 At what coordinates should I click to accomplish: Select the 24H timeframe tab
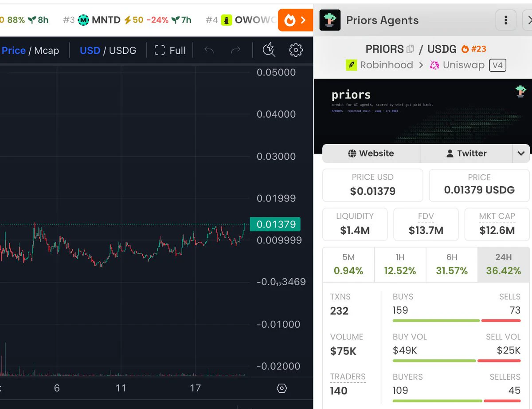point(504,264)
